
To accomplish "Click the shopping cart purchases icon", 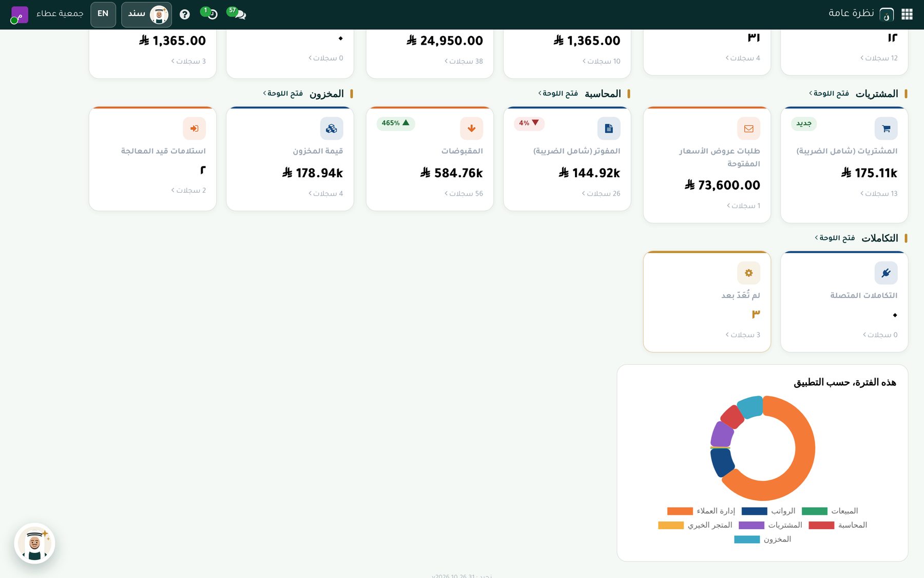I will click(x=886, y=128).
